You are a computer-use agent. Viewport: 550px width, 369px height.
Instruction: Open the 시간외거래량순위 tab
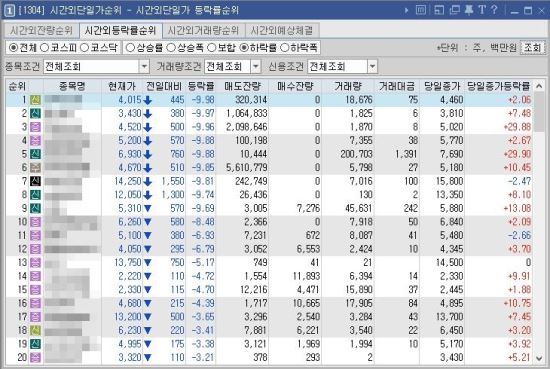[203, 31]
